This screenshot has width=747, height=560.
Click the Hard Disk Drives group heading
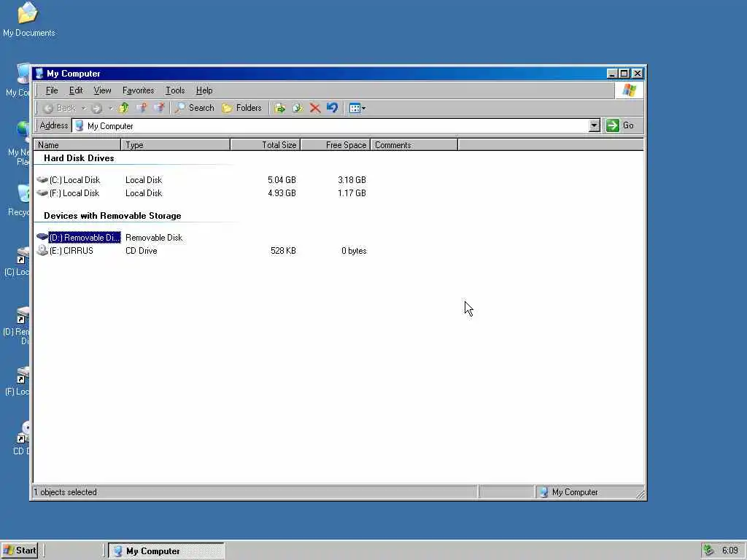pos(79,158)
